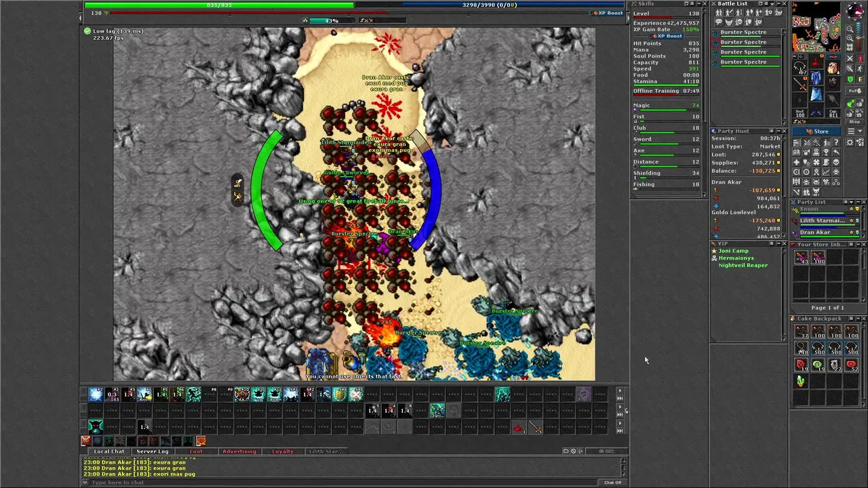
Task: Collapse the Party Hunt panel
Action: pos(778,131)
